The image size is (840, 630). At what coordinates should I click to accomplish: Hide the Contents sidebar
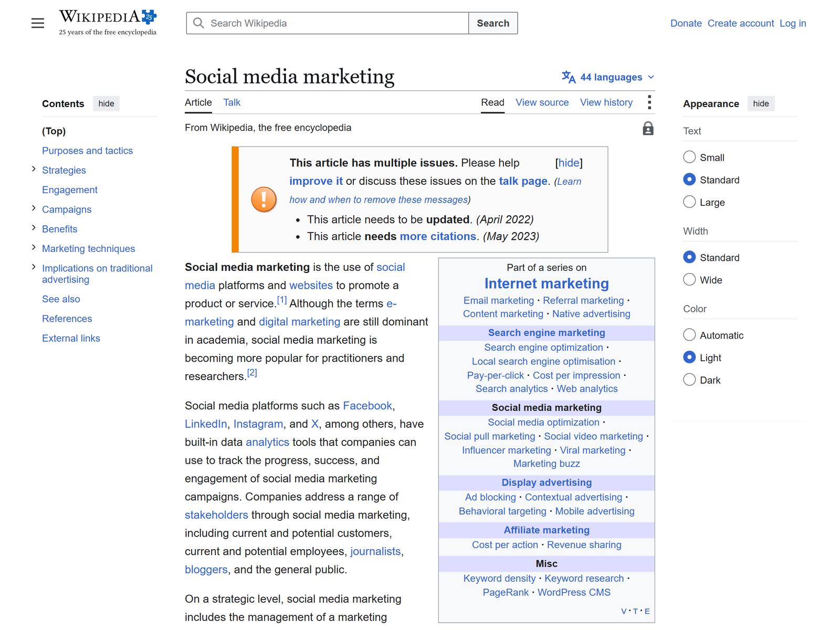coord(106,103)
